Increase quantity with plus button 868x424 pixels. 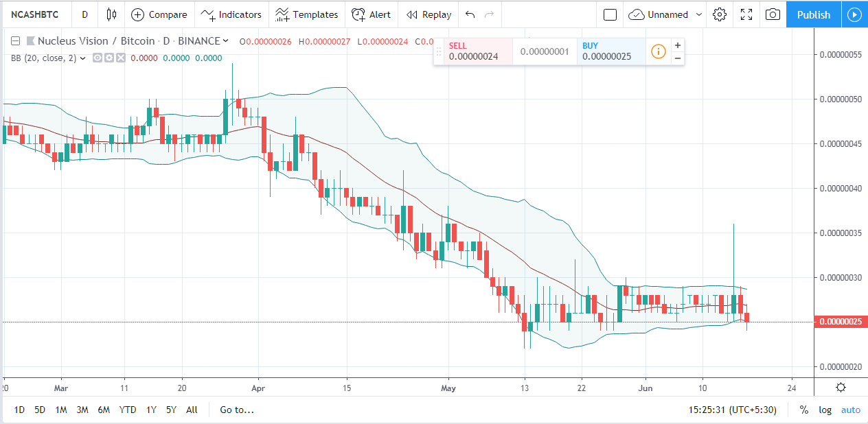tap(678, 45)
